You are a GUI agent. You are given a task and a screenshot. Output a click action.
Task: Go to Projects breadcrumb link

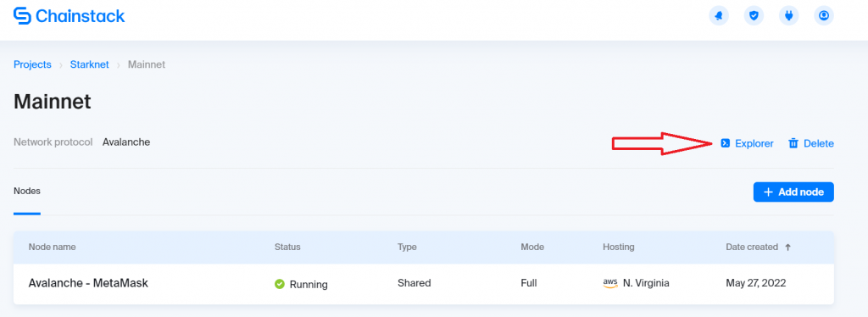coord(32,64)
